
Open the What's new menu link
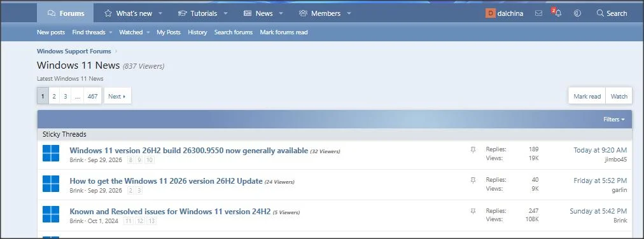pyautogui.click(x=128, y=13)
